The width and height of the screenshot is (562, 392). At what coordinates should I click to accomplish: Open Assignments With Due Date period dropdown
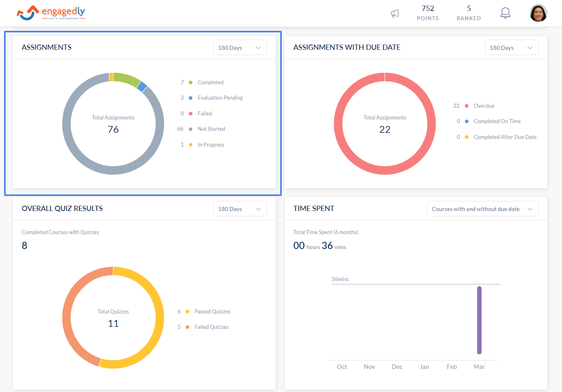coord(512,47)
